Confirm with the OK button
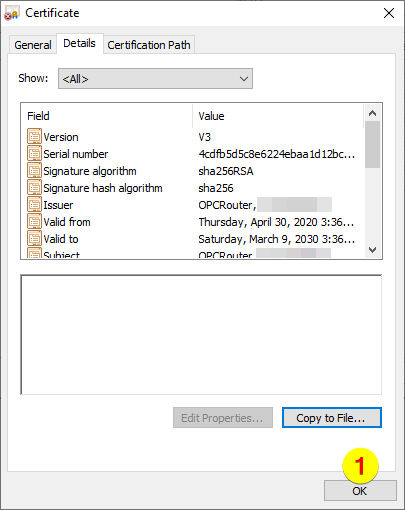The width and height of the screenshot is (405, 510). pyautogui.click(x=360, y=491)
